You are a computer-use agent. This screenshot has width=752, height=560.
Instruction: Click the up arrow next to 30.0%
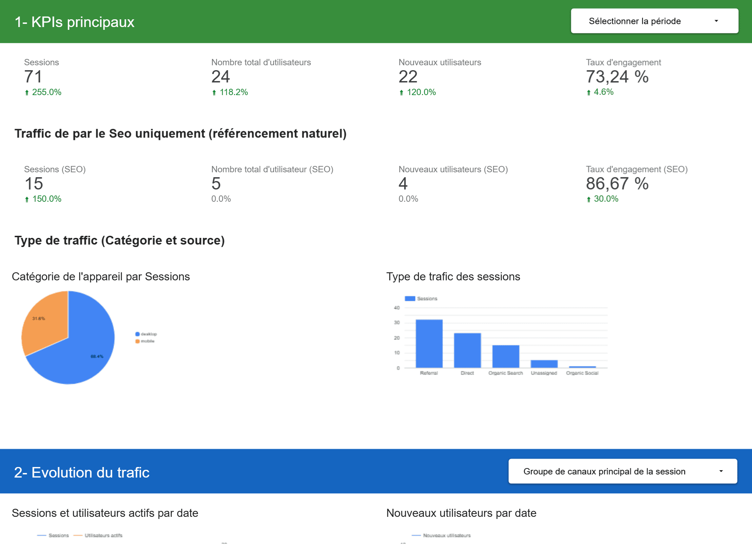[x=589, y=199]
